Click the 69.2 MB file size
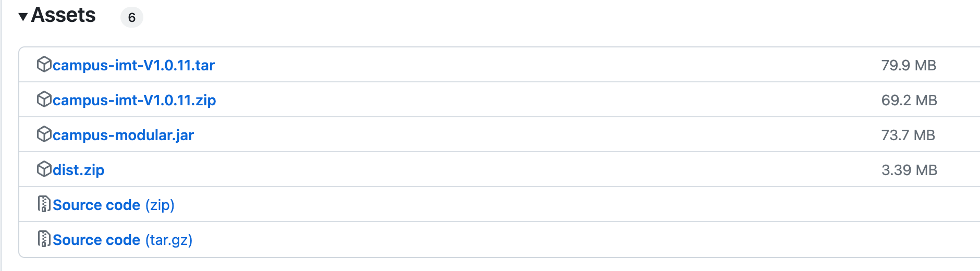 click(x=909, y=100)
